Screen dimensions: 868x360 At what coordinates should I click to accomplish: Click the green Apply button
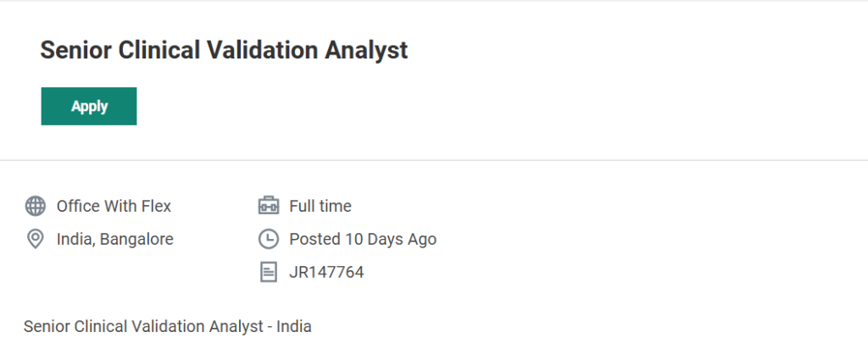point(89,106)
